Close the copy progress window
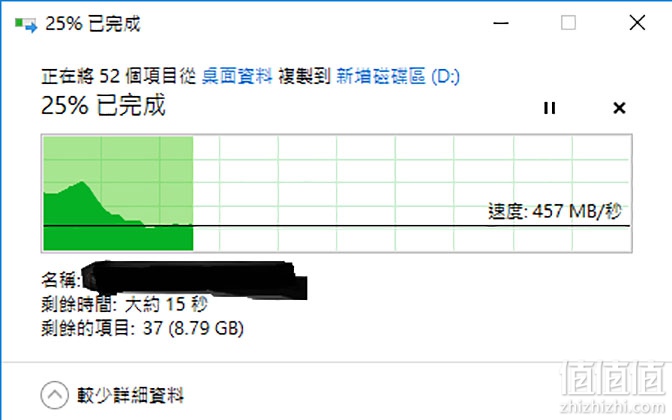The height and width of the screenshot is (420, 672). (x=637, y=23)
